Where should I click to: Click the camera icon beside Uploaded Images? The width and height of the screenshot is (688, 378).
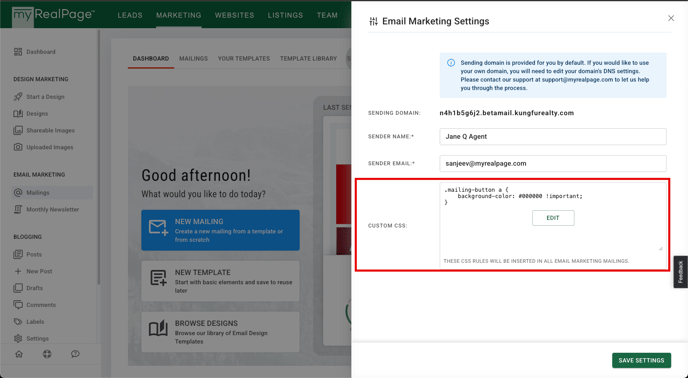pyautogui.click(x=18, y=147)
